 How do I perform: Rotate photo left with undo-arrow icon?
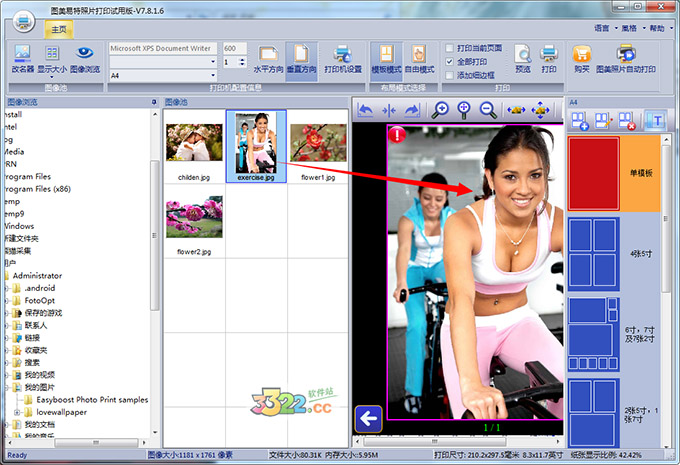click(366, 110)
